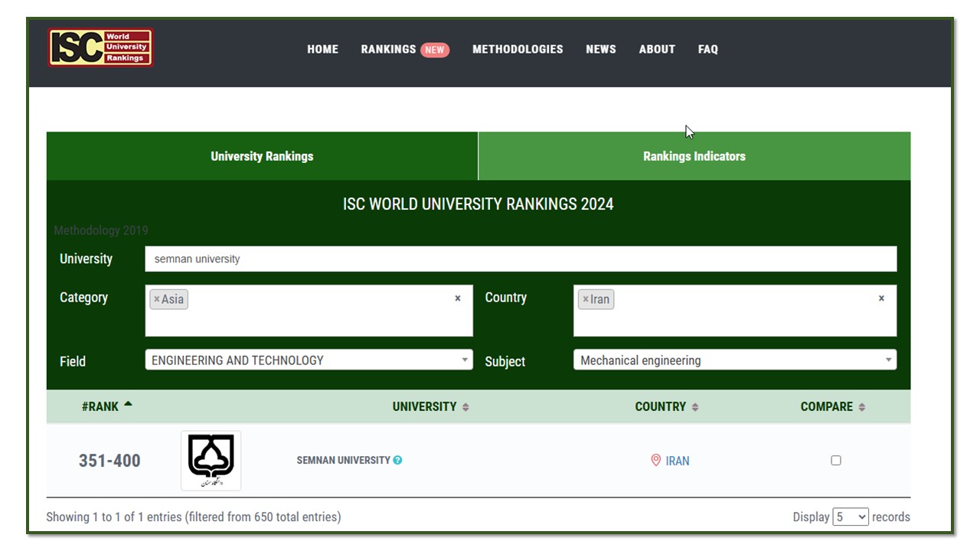Open the Display records count dropdown
This screenshot has height=551, width=980.
coord(851,517)
